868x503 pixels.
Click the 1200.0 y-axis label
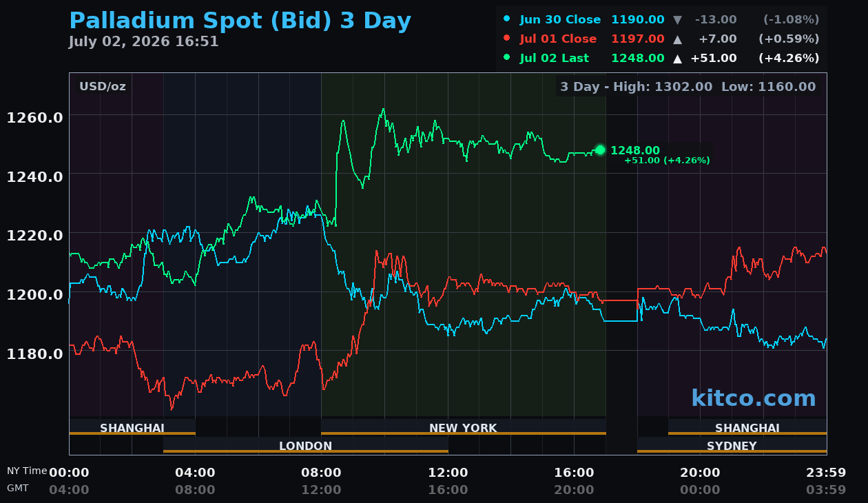[x=35, y=295]
